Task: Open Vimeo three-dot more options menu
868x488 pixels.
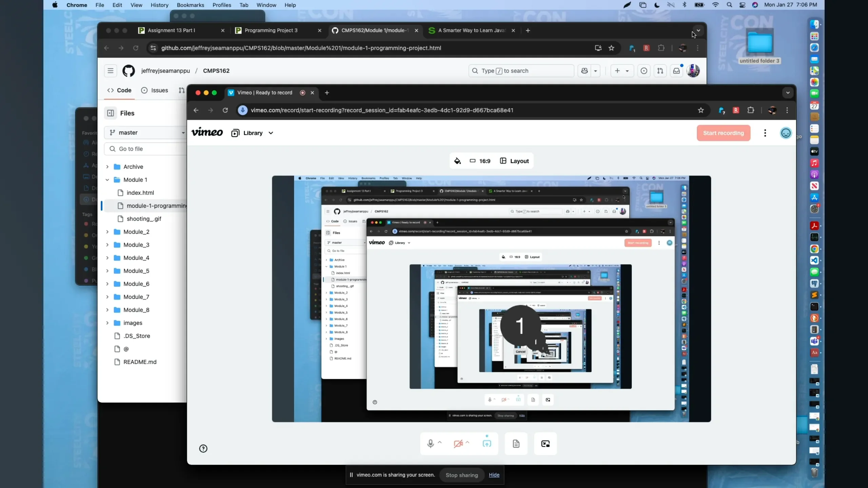Action: click(x=765, y=133)
